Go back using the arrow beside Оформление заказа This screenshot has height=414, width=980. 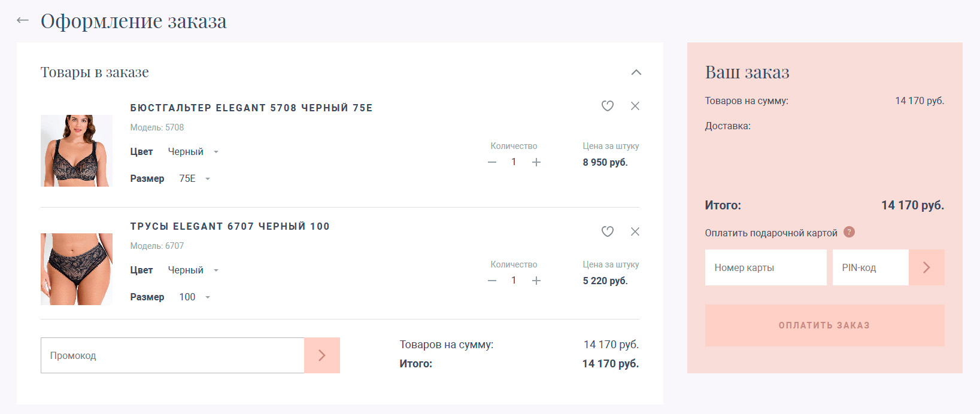click(23, 21)
